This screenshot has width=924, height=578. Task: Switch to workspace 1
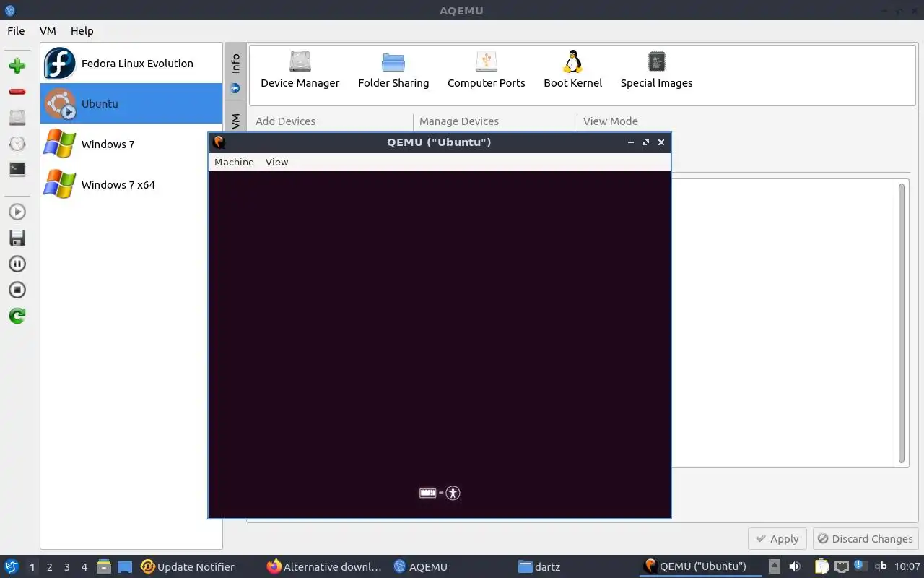pyautogui.click(x=32, y=567)
